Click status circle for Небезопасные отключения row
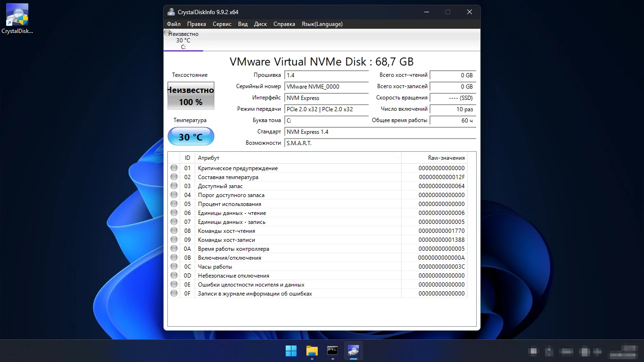The width and height of the screenshot is (644, 362). (x=174, y=276)
